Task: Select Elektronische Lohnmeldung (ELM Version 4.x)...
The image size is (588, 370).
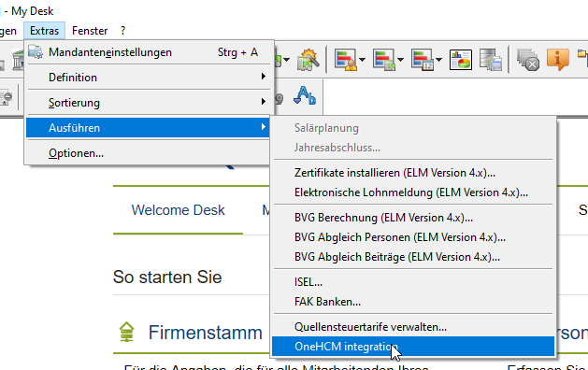Action: point(413,192)
